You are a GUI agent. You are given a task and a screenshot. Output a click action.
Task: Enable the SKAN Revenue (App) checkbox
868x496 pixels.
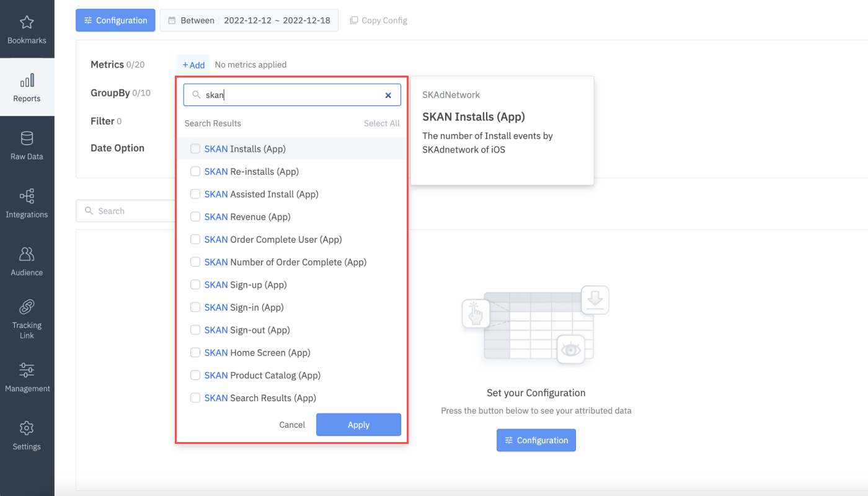(x=195, y=216)
